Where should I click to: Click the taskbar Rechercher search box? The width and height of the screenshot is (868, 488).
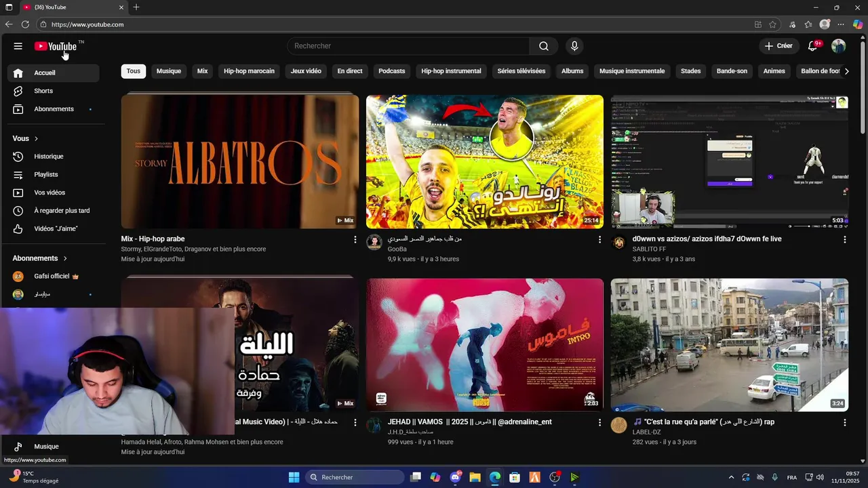[x=355, y=477]
